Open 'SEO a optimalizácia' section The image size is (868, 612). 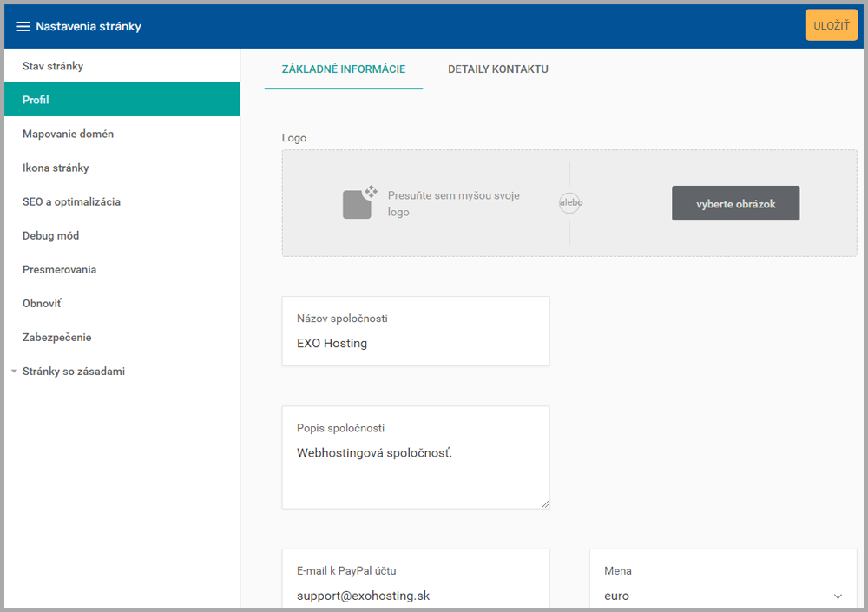pos(71,201)
